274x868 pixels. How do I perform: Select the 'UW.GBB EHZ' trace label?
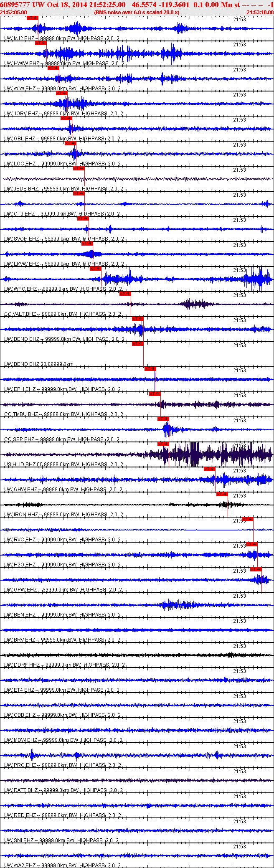pyautogui.click(x=20, y=715)
